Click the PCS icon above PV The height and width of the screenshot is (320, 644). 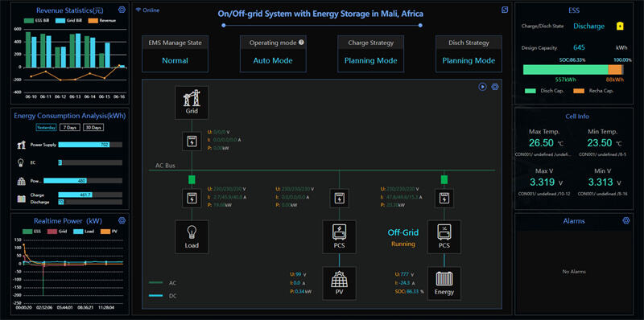(339, 236)
